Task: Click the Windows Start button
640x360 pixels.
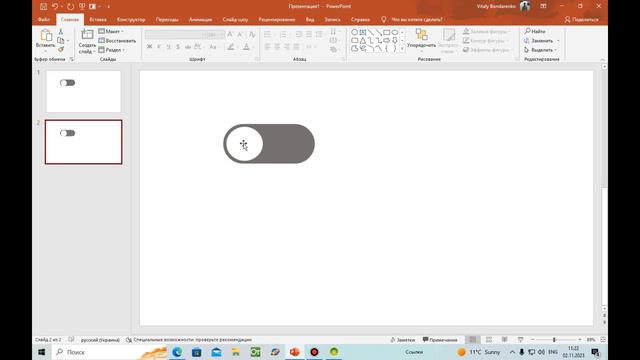Action: click(42, 352)
